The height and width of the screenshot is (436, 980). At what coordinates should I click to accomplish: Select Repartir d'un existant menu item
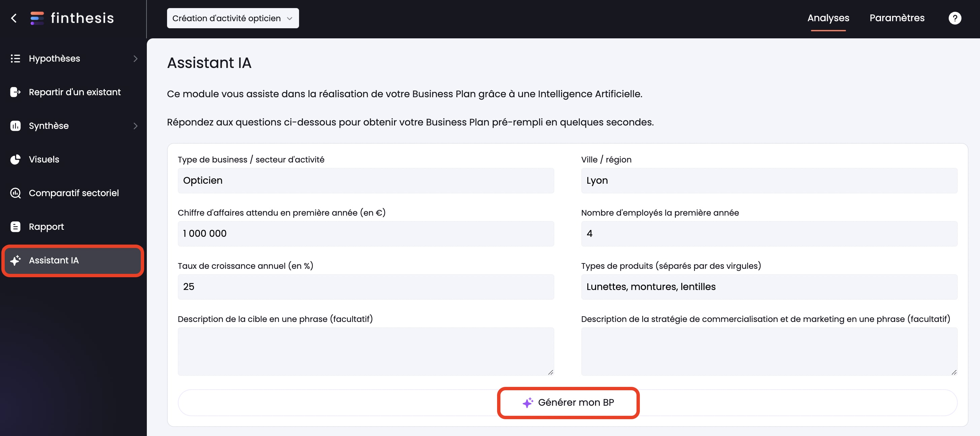coord(73,92)
